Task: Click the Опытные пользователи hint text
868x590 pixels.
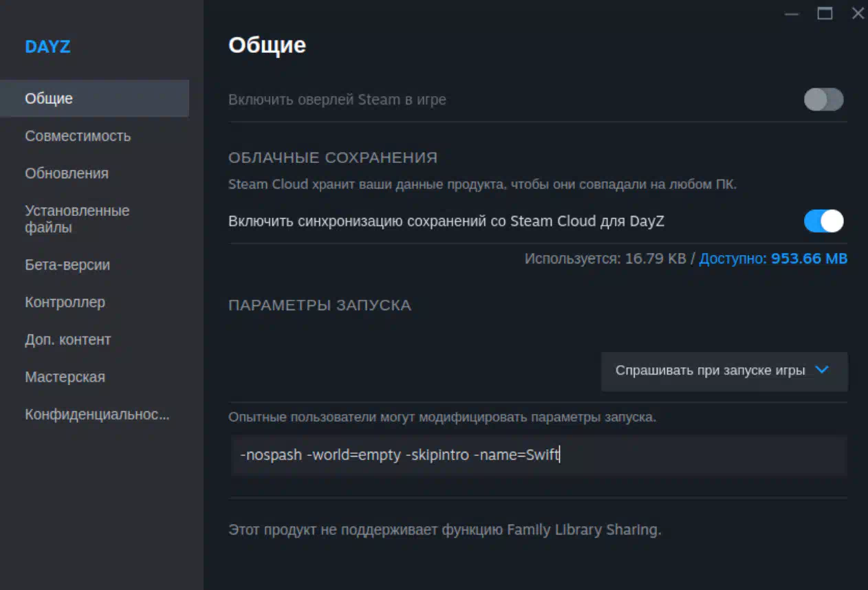Action: coord(442,417)
